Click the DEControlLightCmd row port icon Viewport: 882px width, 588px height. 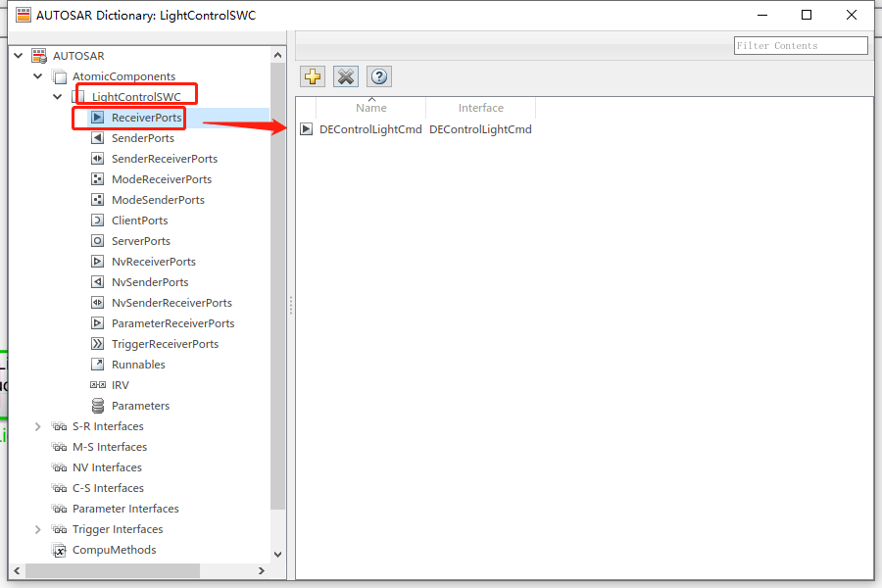pyautogui.click(x=306, y=129)
